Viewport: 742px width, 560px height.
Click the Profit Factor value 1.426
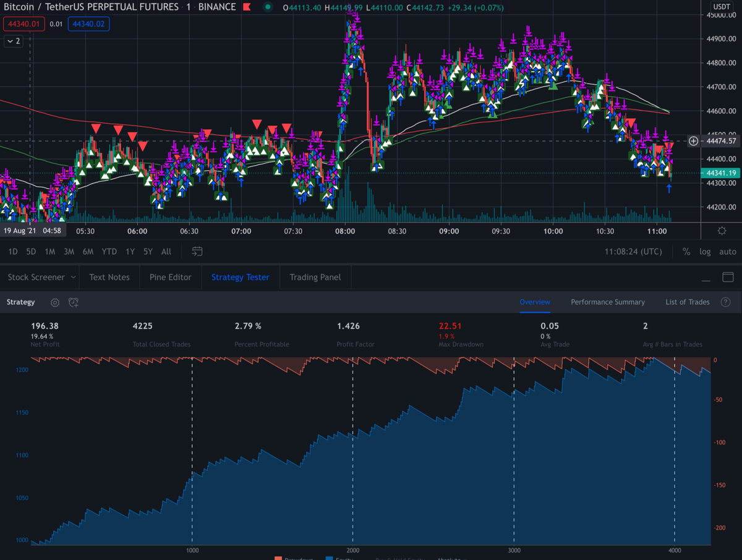point(348,326)
